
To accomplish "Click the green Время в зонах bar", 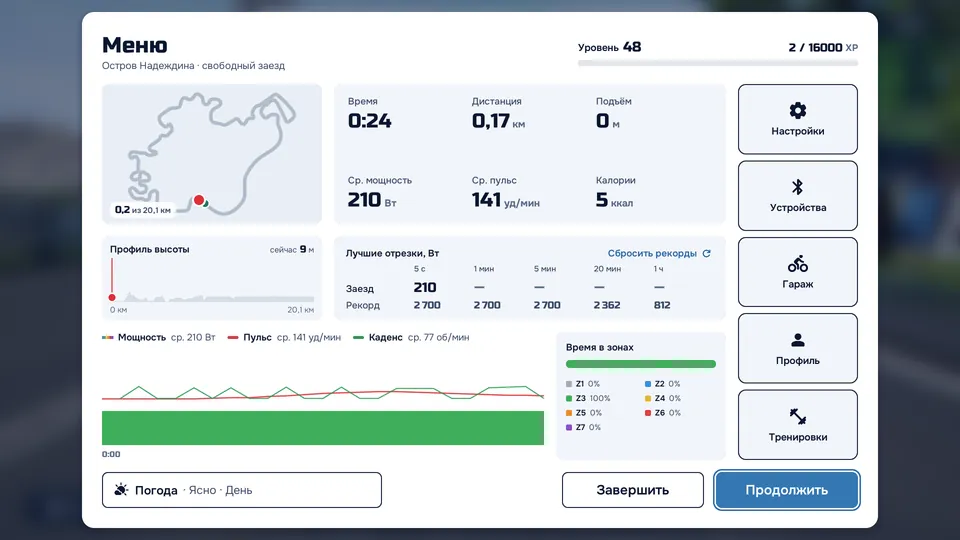I will click(640, 364).
